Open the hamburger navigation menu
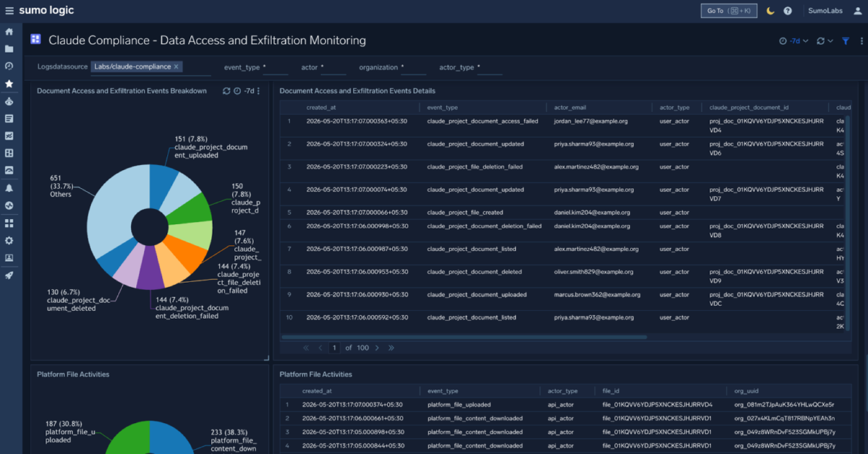This screenshot has height=454, width=868. (9, 11)
